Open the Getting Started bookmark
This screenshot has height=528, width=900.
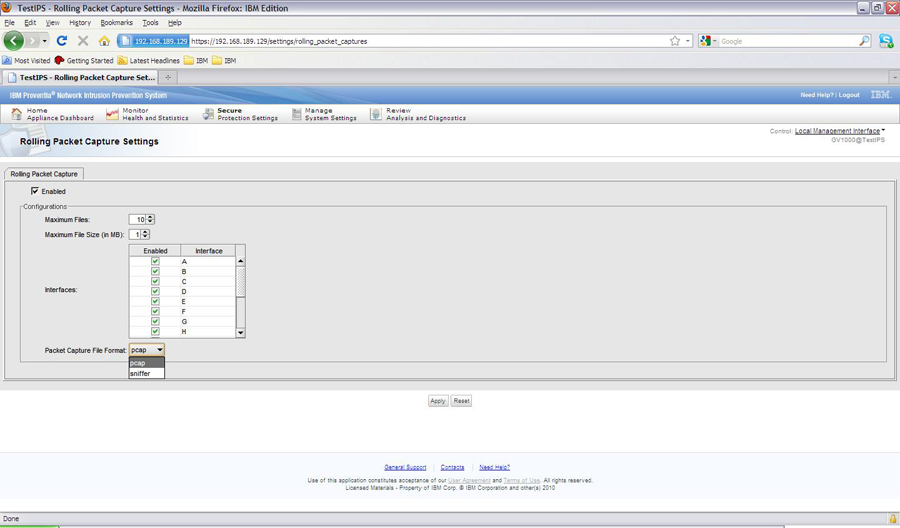pos(84,60)
